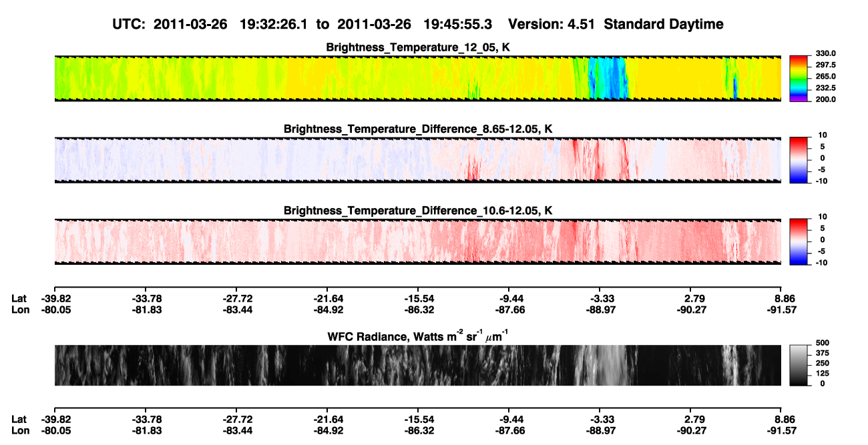This screenshot has height=445, width=868.
Task: Click latitude -39.82 below the 10.6-12.05 panel
Action: (x=55, y=298)
